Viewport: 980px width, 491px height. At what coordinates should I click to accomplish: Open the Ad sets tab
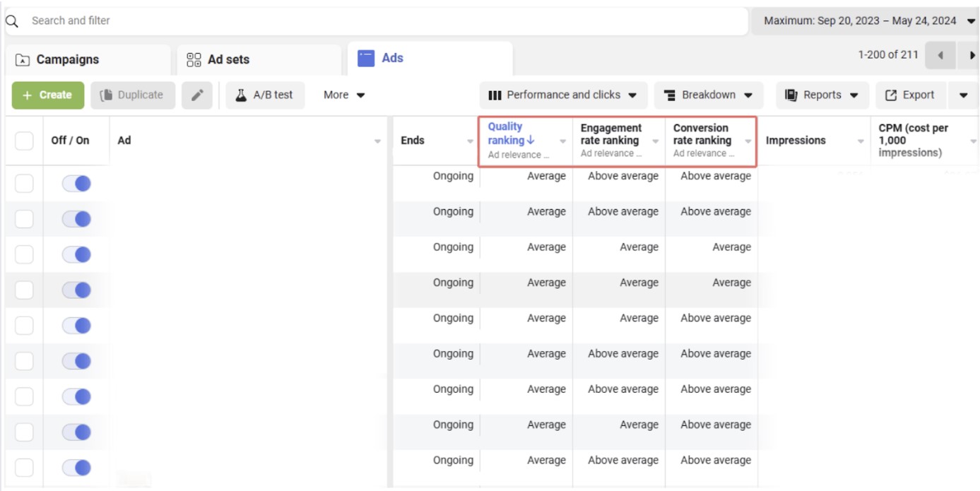click(228, 58)
